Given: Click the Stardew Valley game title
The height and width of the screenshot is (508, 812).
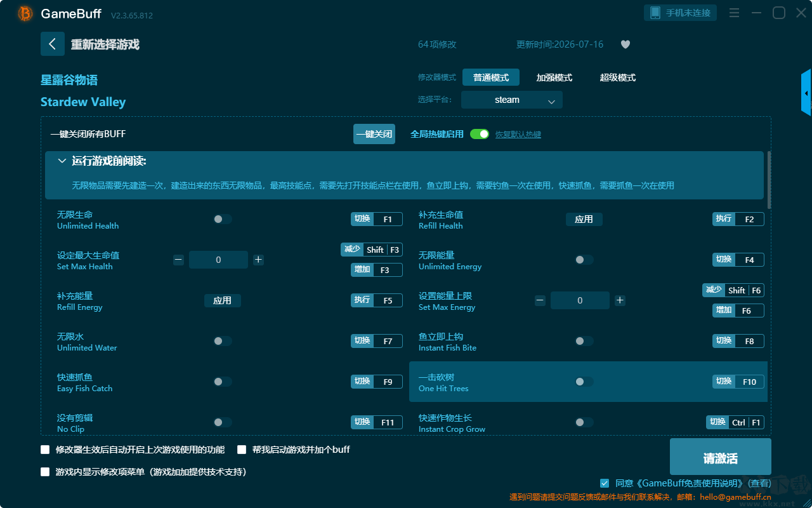Looking at the screenshot, I should tap(83, 102).
